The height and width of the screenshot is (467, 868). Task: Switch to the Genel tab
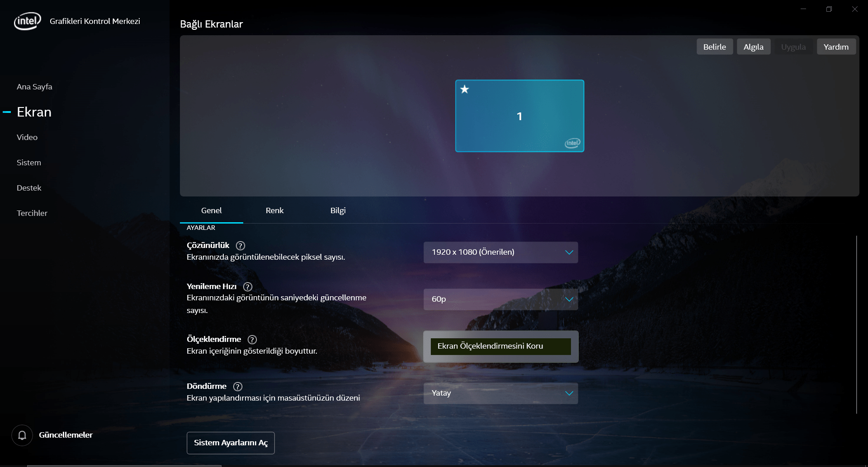click(212, 210)
